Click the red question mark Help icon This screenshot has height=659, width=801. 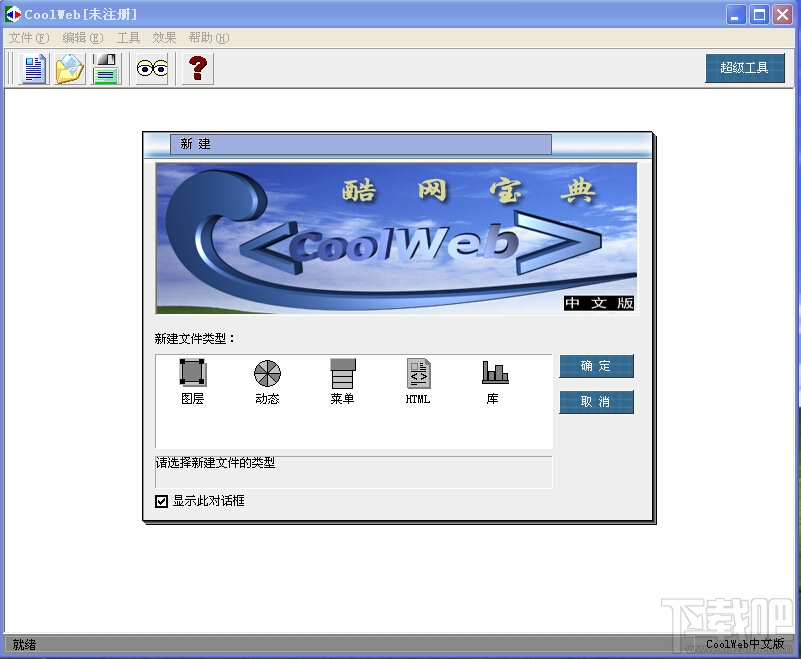point(198,68)
